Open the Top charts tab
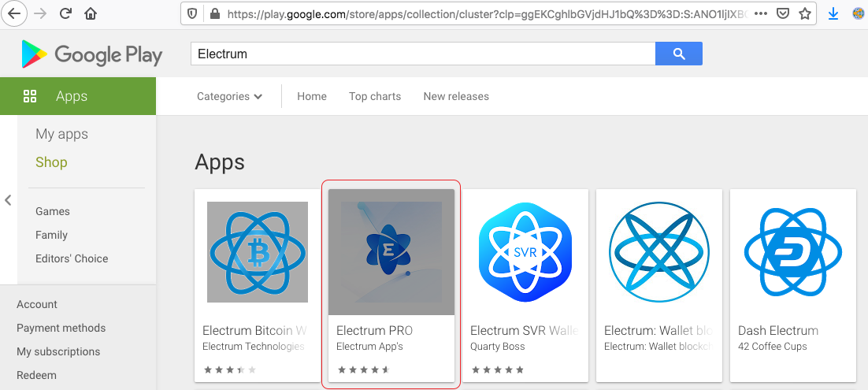 [375, 96]
